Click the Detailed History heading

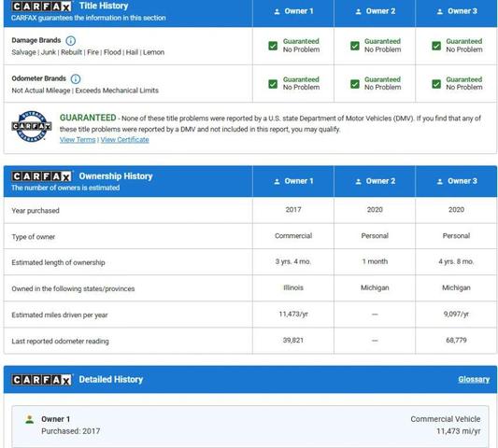tap(111, 380)
